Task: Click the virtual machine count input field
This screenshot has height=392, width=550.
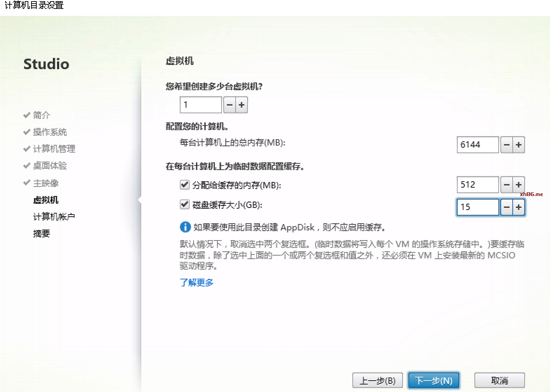Action: pos(200,105)
